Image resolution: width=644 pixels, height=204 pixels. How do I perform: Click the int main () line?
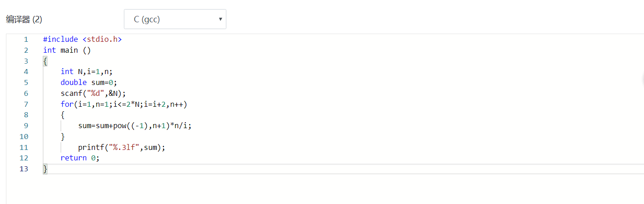[x=67, y=50]
